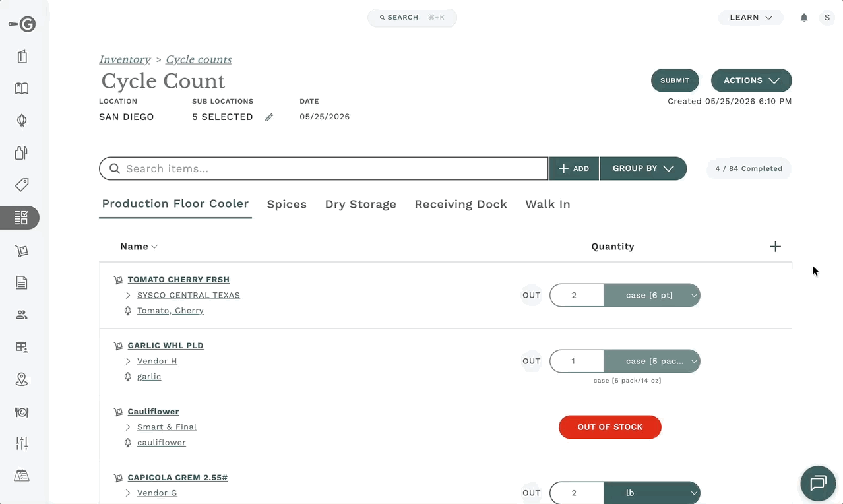Click the ingredient icon beside Tomato, Cherry
This screenshot has width=843, height=504.
point(128,311)
